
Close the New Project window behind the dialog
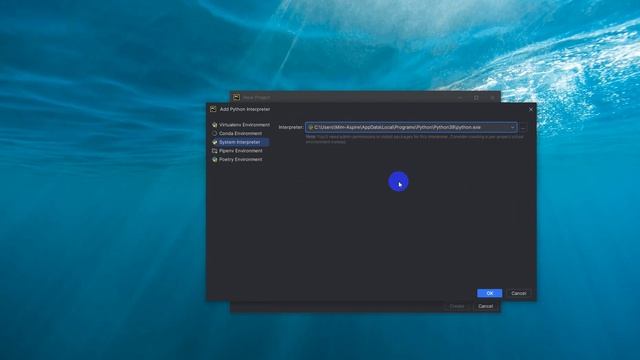(492, 98)
